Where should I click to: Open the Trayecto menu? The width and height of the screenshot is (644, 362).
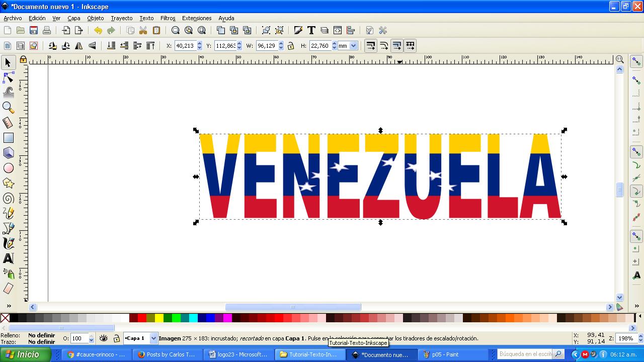pyautogui.click(x=122, y=18)
